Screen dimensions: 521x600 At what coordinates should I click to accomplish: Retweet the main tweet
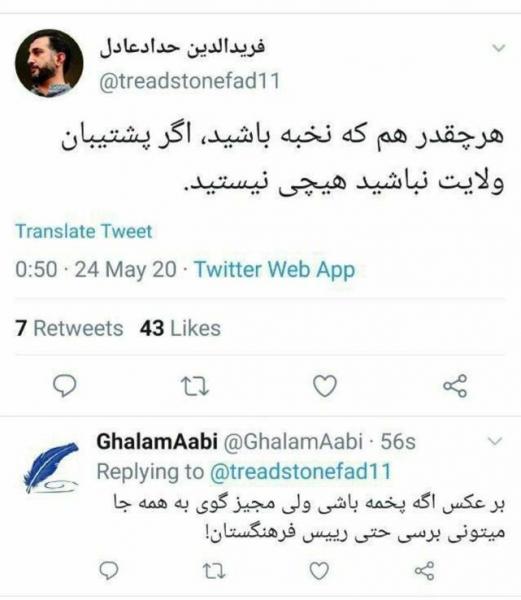pos(195,386)
